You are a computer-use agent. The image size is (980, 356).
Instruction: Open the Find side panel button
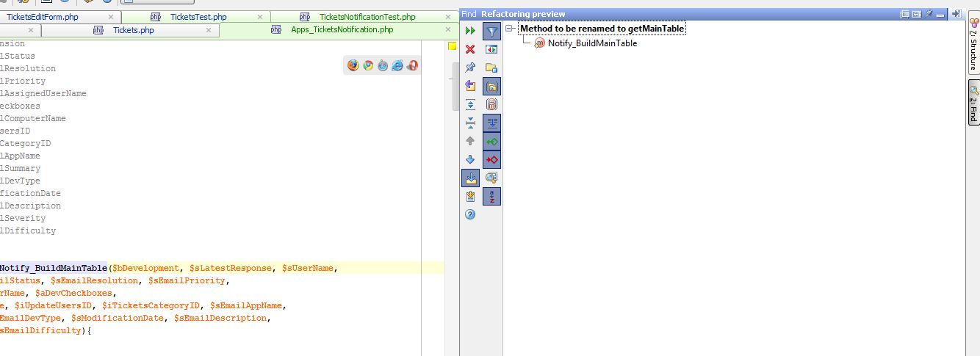[973, 103]
